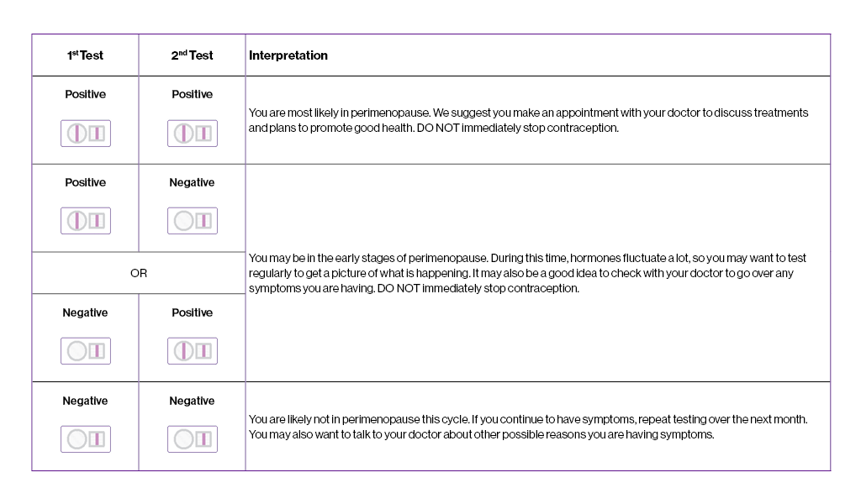
Task: Click the 1st Test positive strip icon in the top row
Action: (86, 133)
